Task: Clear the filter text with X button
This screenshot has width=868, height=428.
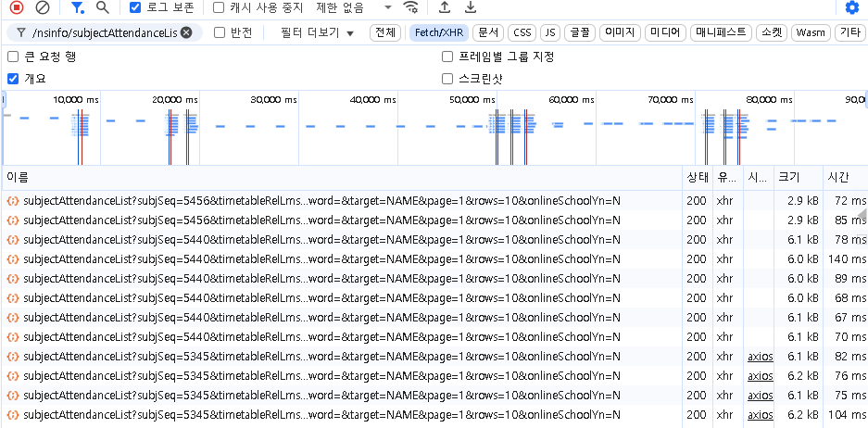Action: [186, 32]
